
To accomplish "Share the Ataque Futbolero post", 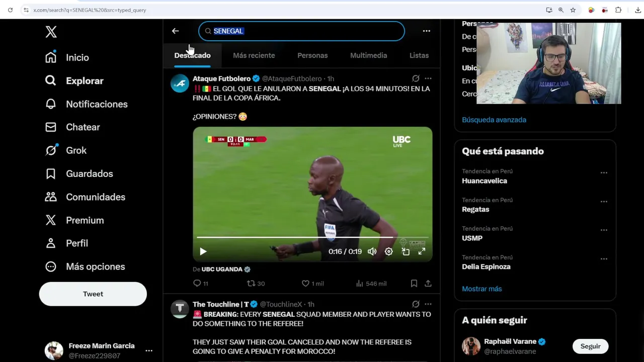I will point(428,284).
